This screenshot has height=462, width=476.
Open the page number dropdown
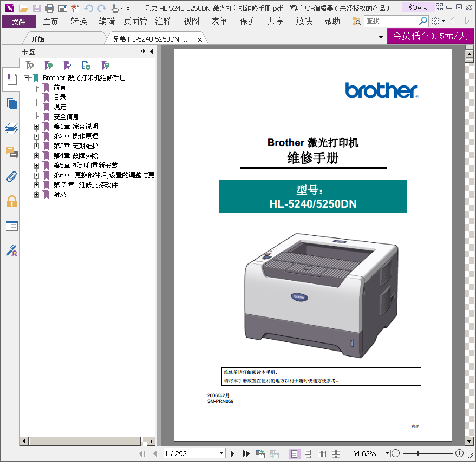(221, 453)
